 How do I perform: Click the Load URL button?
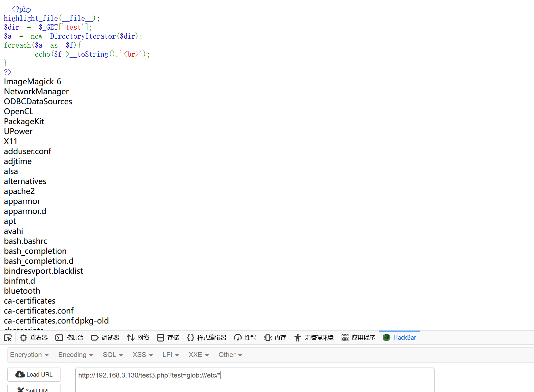point(34,375)
